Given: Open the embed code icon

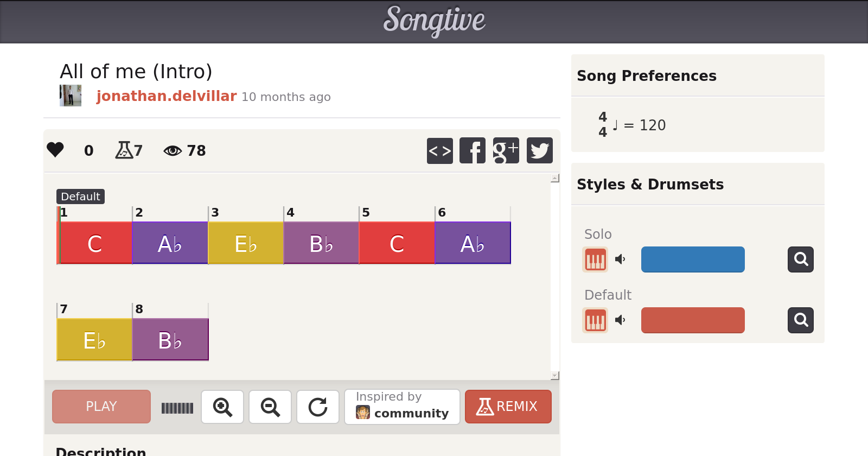Looking at the screenshot, I should [439, 150].
